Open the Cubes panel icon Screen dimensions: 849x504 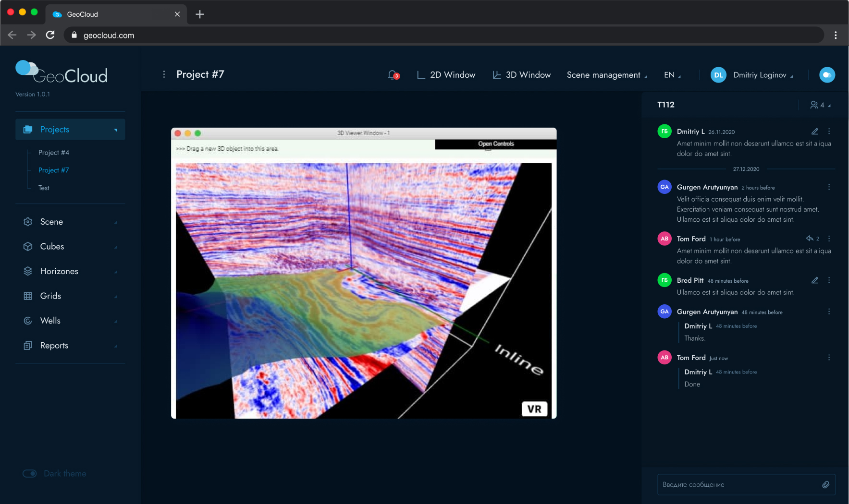(28, 246)
